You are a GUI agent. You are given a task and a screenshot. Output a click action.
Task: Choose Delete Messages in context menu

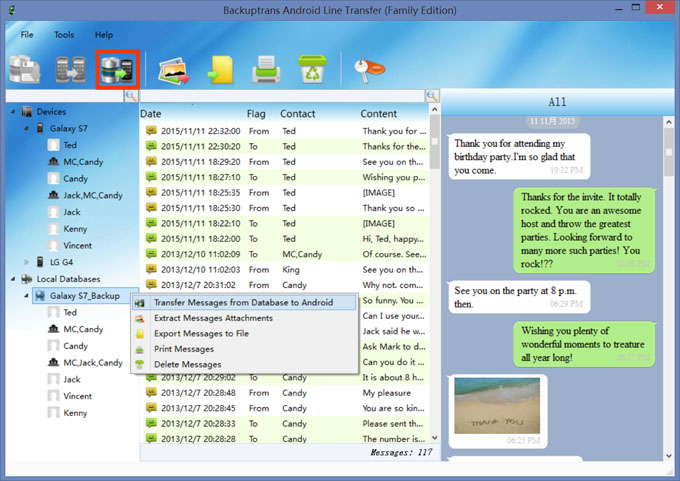[244, 364]
